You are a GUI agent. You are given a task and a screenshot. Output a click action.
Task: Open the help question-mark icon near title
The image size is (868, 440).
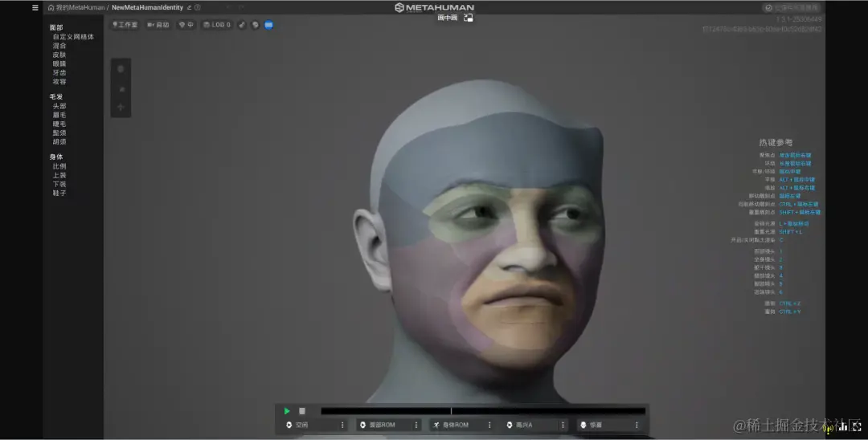198,8
